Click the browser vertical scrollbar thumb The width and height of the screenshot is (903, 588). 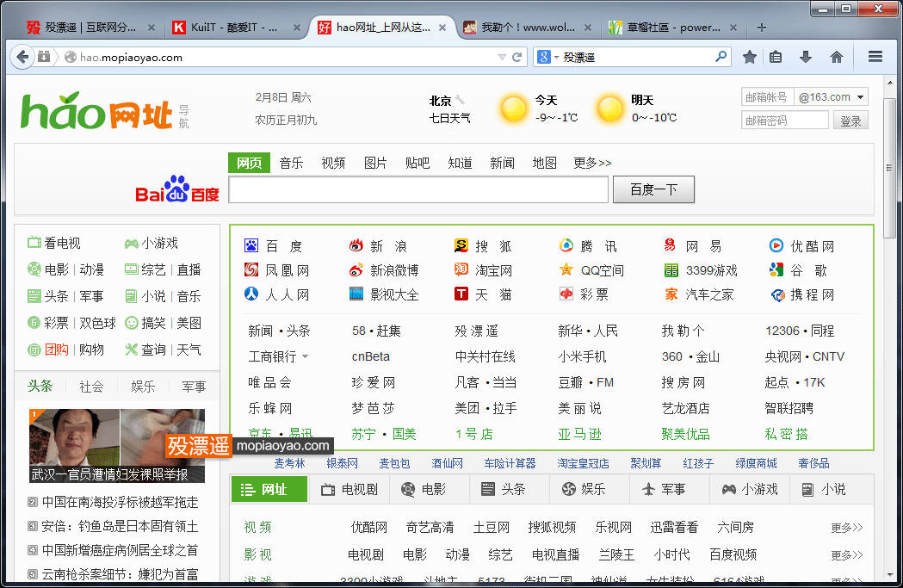click(x=889, y=167)
